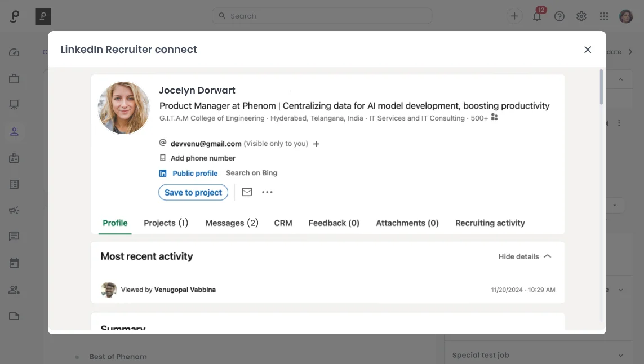Viewport: 644px width, 364px height.
Task: Expand the background section chevron near activity
Action: click(x=620, y=290)
